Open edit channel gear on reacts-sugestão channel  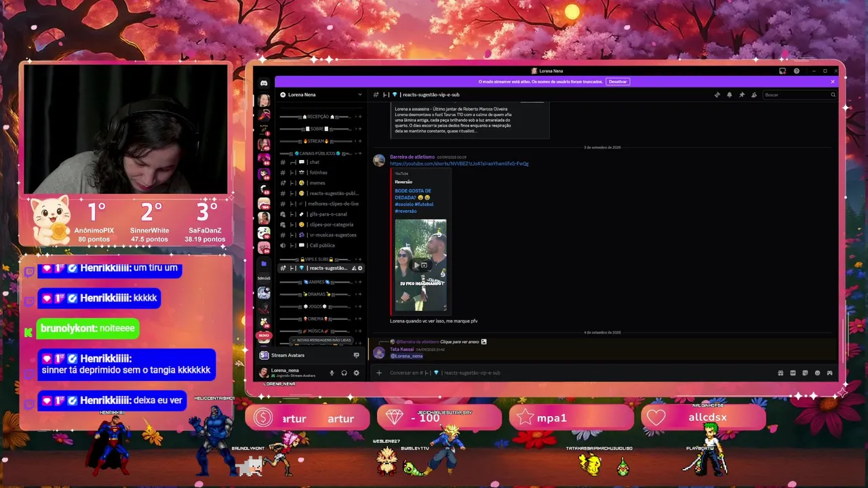360,268
